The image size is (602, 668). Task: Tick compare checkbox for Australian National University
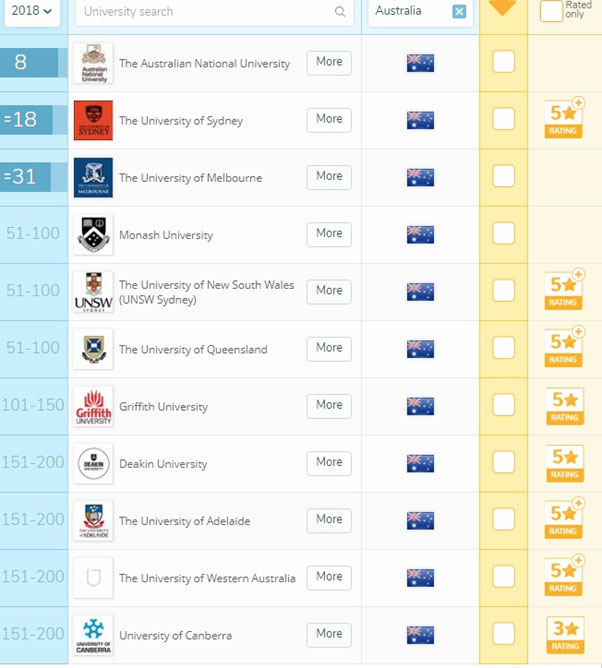[x=504, y=62]
